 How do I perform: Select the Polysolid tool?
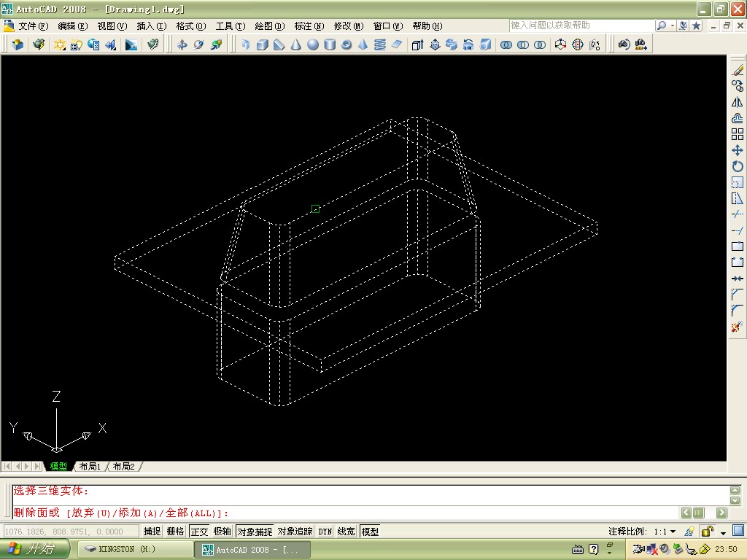click(245, 44)
